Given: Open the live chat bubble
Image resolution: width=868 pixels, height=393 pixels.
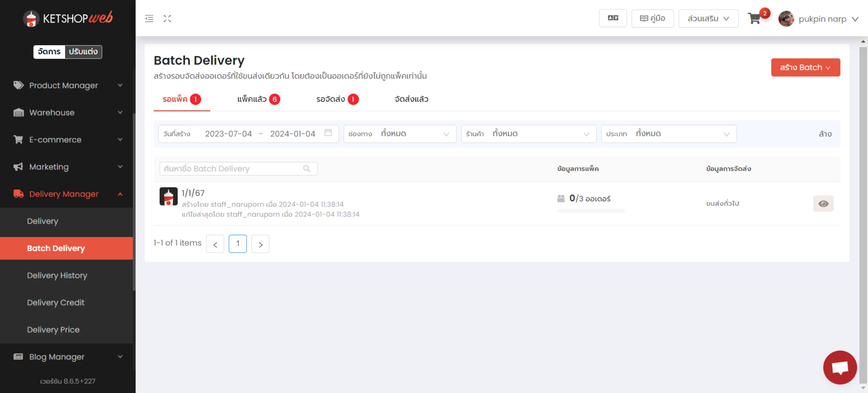Looking at the screenshot, I should (840, 367).
